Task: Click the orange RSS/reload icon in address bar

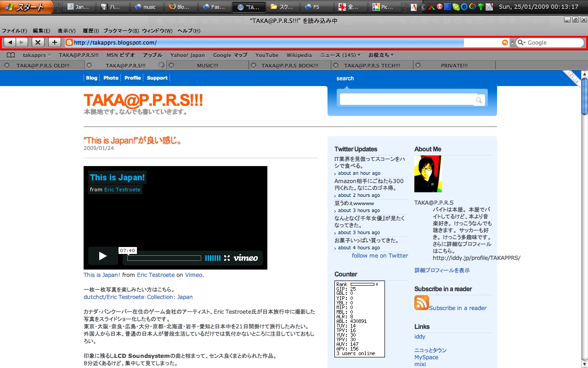Action: [505, 42]
